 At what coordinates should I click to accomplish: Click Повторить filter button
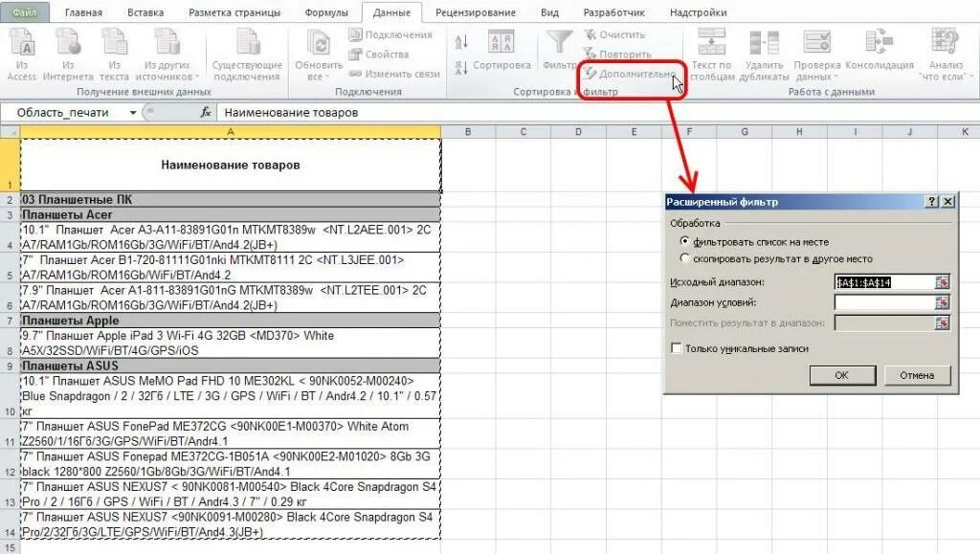tap(617, 55)
